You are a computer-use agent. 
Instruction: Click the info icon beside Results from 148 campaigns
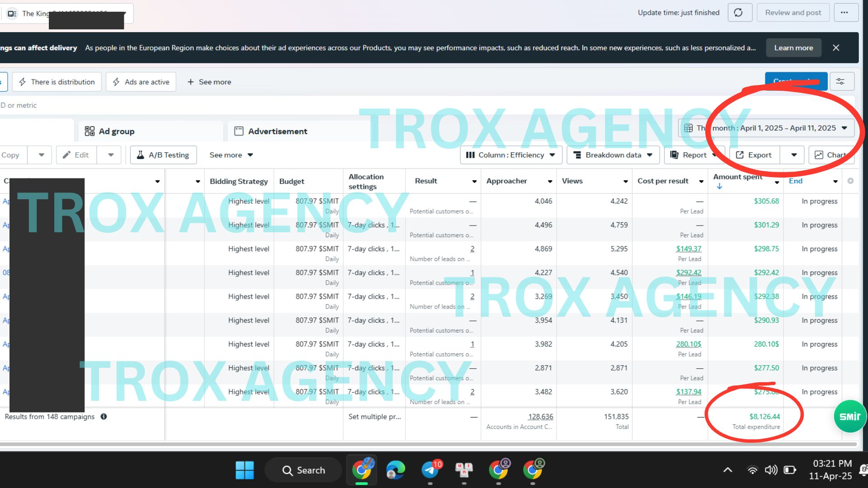pos(104,417)
